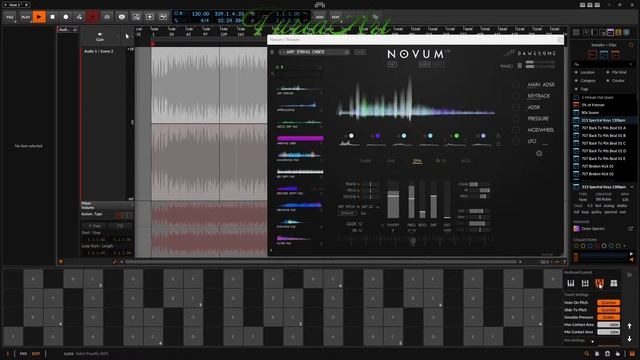This screenshot has height=360, width=640.
Task: Click the Record transport button
Action: tap(66, 17)
